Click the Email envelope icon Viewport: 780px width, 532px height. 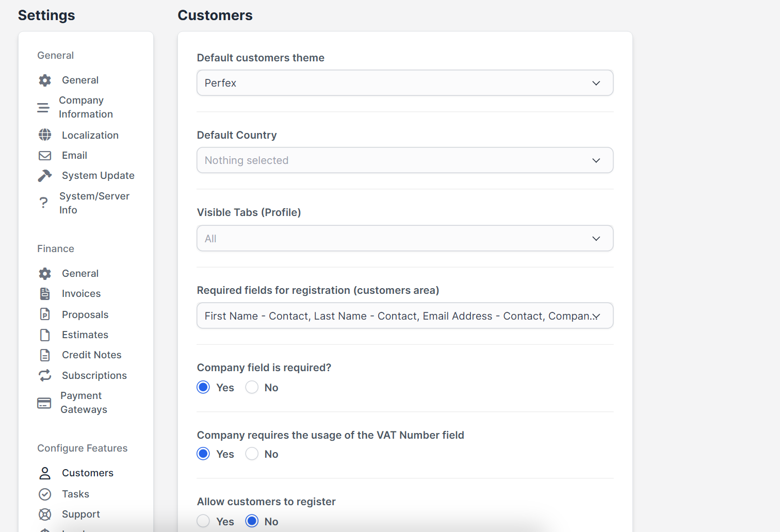pyautogui.click(x=45, y=156)
